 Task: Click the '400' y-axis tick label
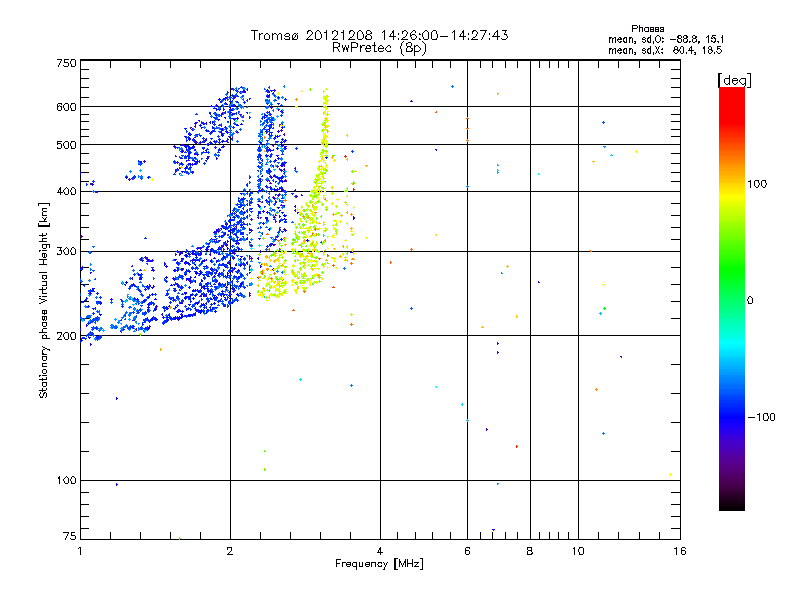[66, 192]
